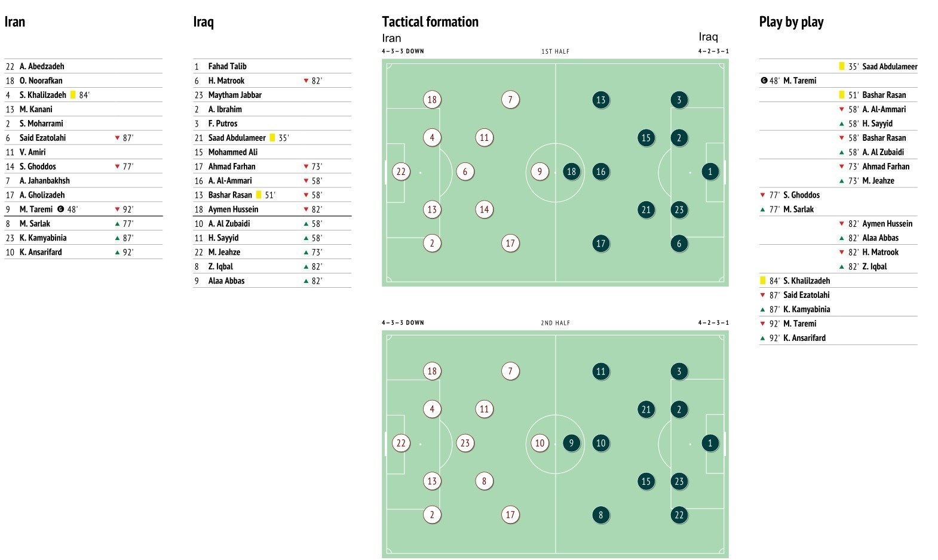The width and height of the screenshot is (938, 560).
Task: Click the yellow card at 35' in play by play
Action: 842,67
